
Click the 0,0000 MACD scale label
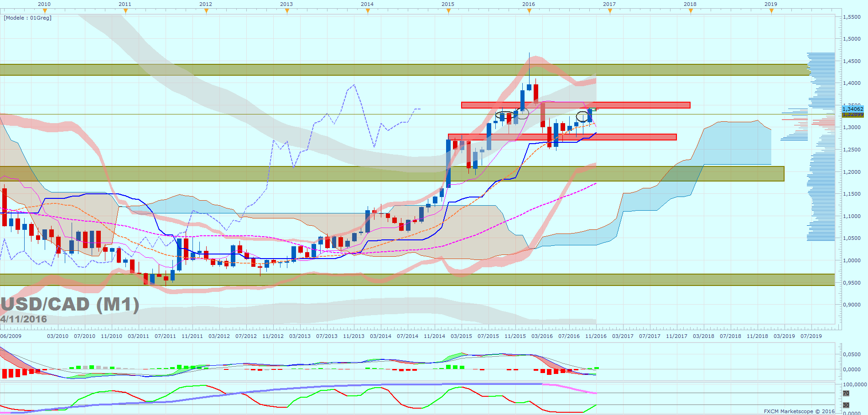(852, 369)
